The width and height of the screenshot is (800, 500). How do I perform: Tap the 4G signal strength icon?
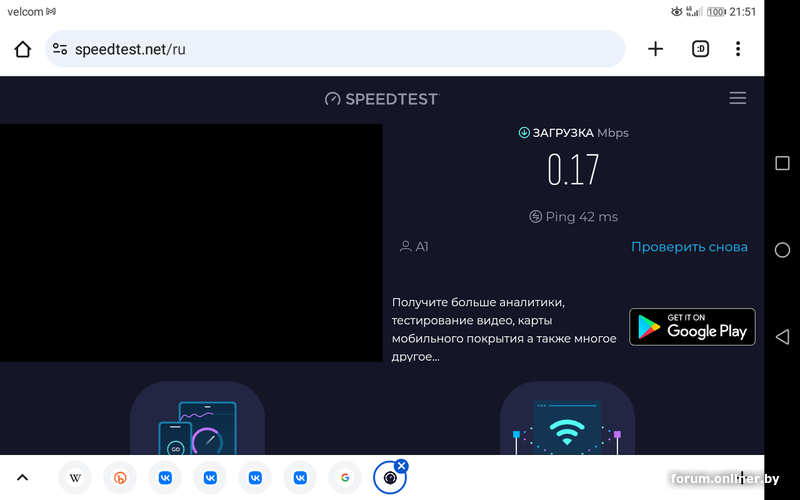coord(694,11)
